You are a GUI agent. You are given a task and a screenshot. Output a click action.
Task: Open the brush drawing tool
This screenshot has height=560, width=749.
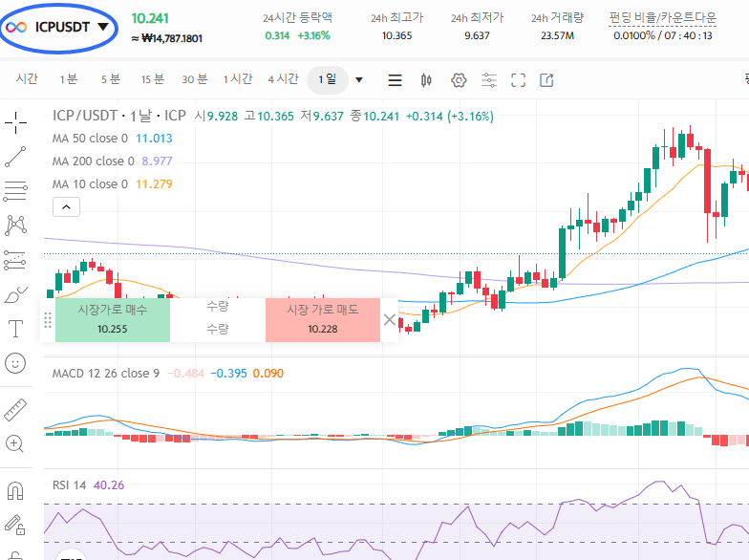pos(15,295)
